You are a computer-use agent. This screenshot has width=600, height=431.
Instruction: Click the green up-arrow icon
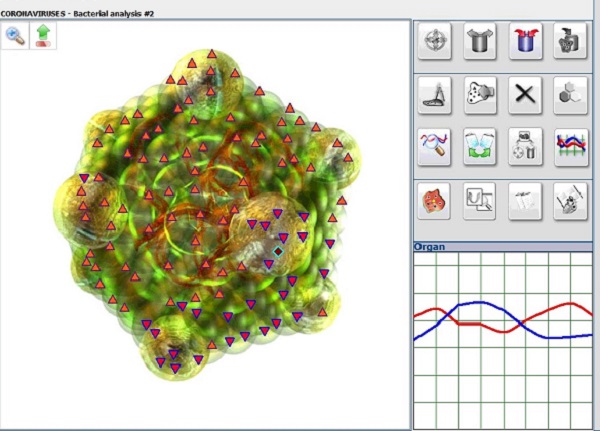[44, 36]
